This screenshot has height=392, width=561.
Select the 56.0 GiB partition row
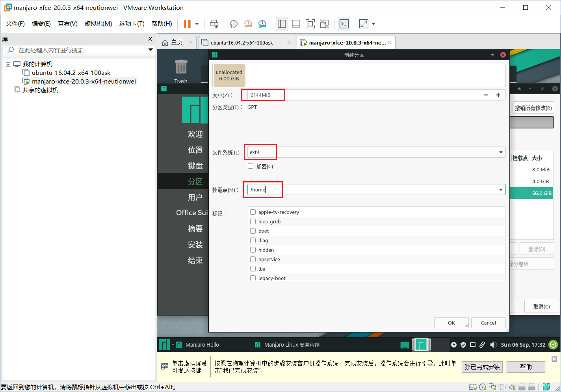(x=531, y=193)
